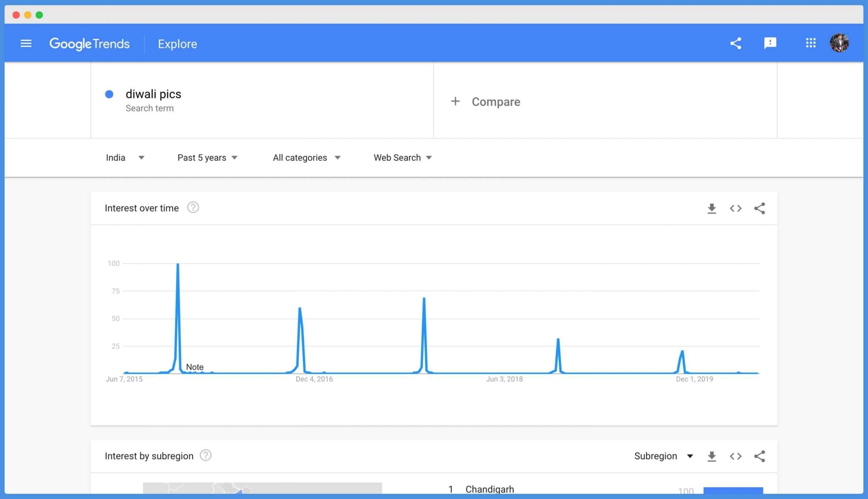Send feedback using the feedback icon
868x499 pixels.
[770, 43]
